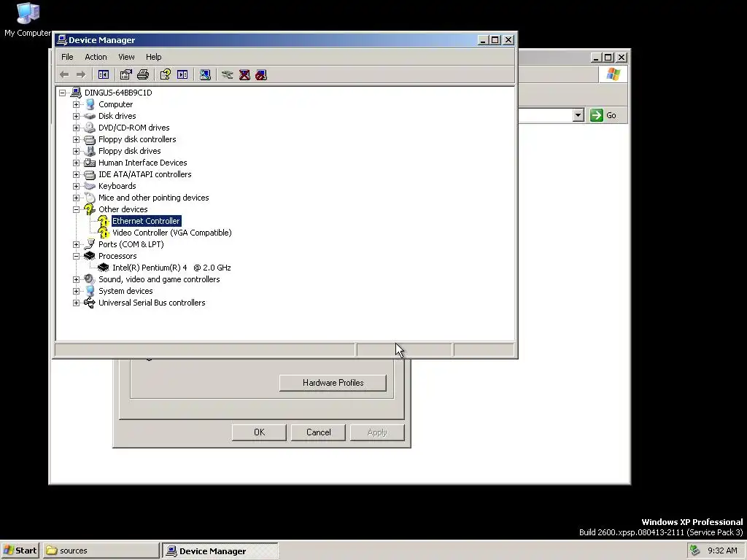The width and height of the screenshot is (747, 560).
Task: Collapse the DINGUS-64BB9C1D root node
Action: [63, 93]
